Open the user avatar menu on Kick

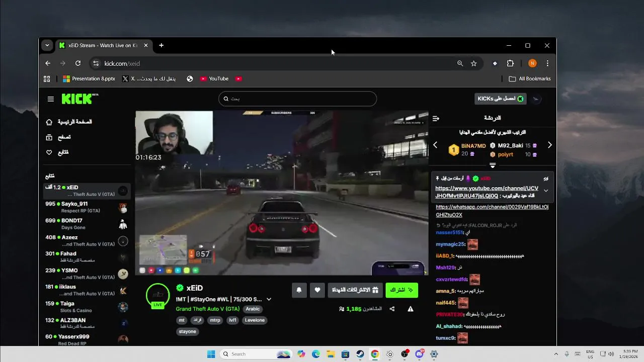click(x=536, y=99)
